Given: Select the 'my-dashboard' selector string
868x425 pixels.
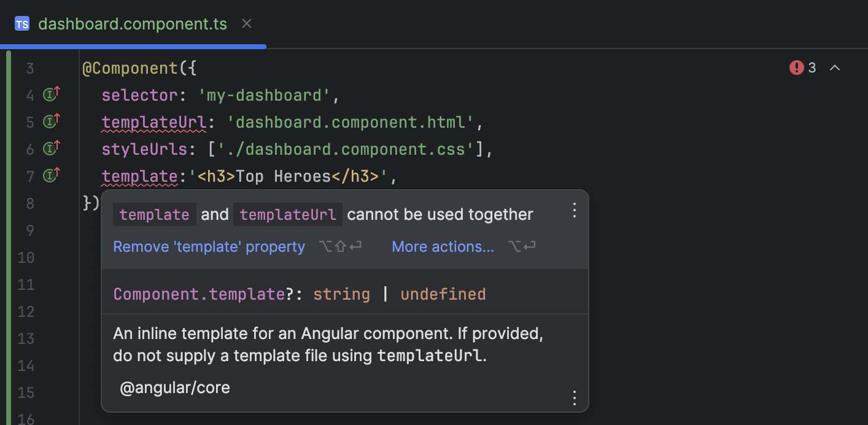Looking at the screenshot, I should coord(266,95).
